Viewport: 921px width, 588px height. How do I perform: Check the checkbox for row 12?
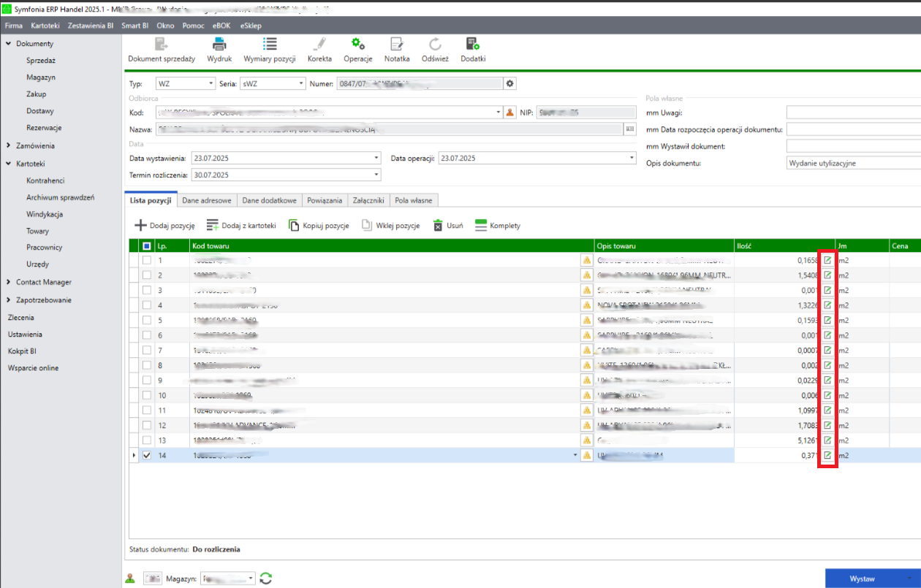(147, 425)
